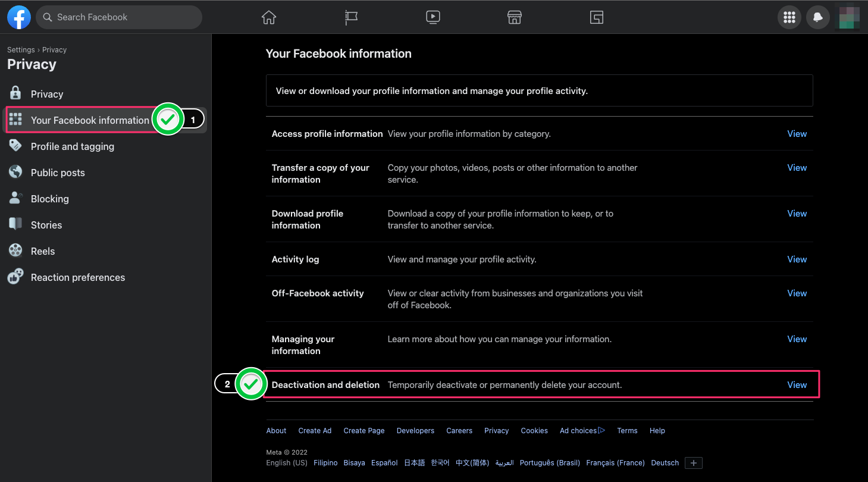The width and height of the screenshot is (868, 482).
Task: Switch language to Français (France)
Action: pyautogui.click(x=615, y=463)
